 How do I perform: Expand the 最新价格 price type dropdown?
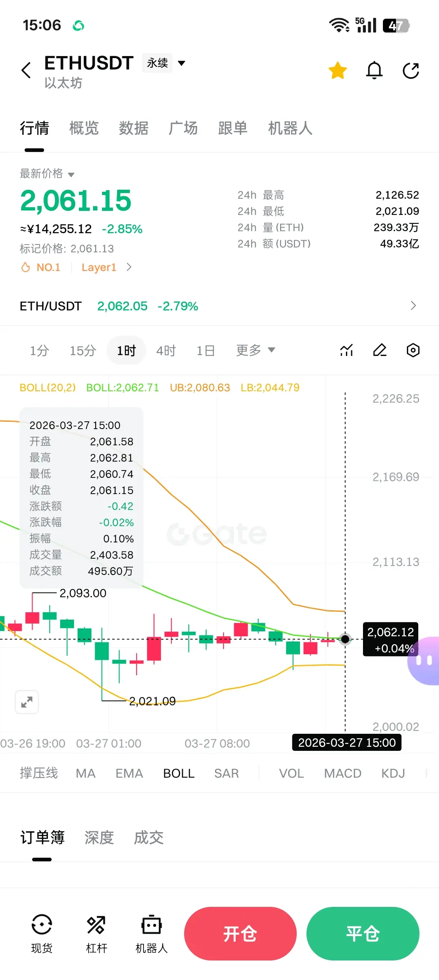coord(47,174)
